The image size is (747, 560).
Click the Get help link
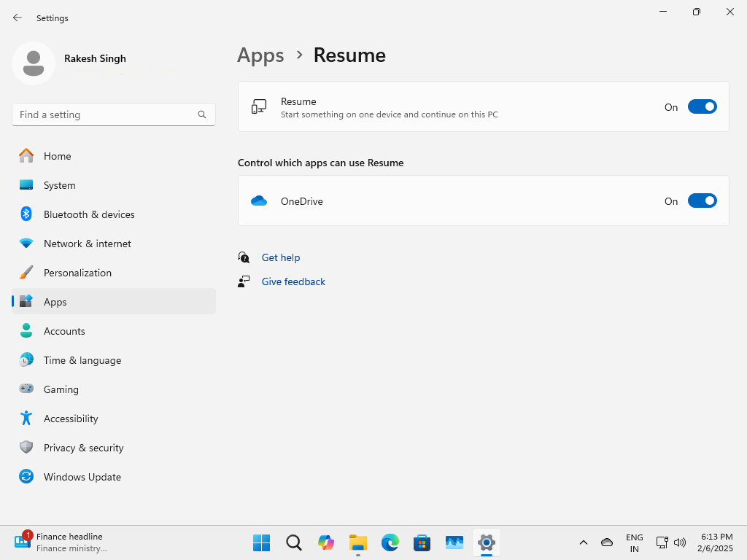281,257
